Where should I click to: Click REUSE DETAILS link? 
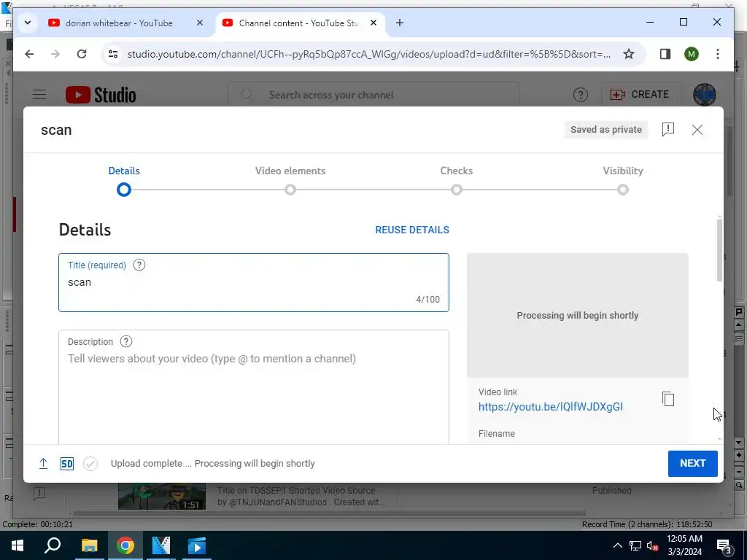pos(412,230)
